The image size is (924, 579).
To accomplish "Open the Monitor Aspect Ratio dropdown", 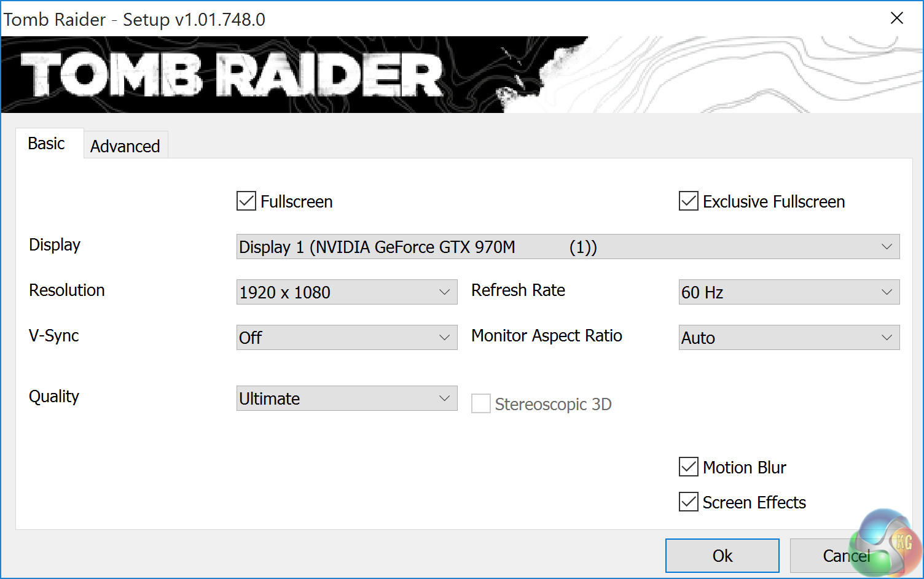I will 789,338.
